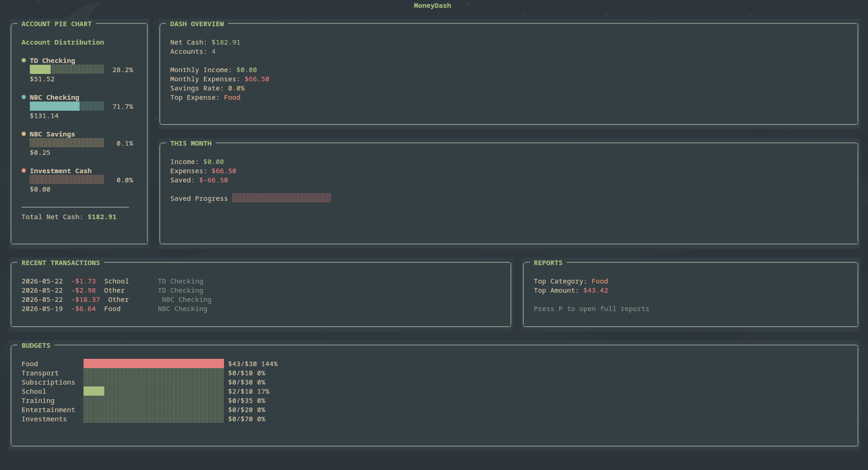This screenshot has height=470, width=868.
Task: Click the TD Checking distribution bar
Action: [67, 70]
